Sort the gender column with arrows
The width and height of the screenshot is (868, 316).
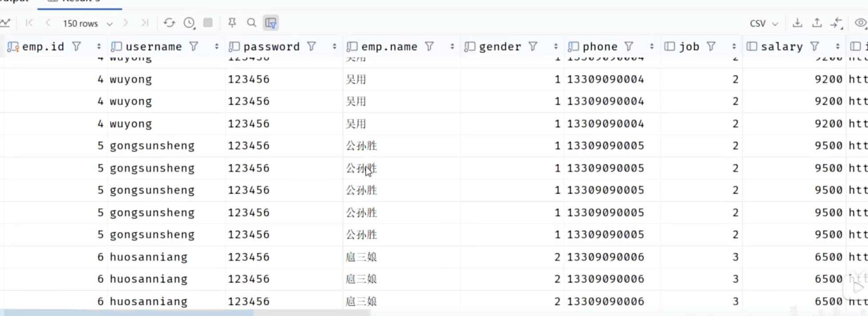(555, 46)
